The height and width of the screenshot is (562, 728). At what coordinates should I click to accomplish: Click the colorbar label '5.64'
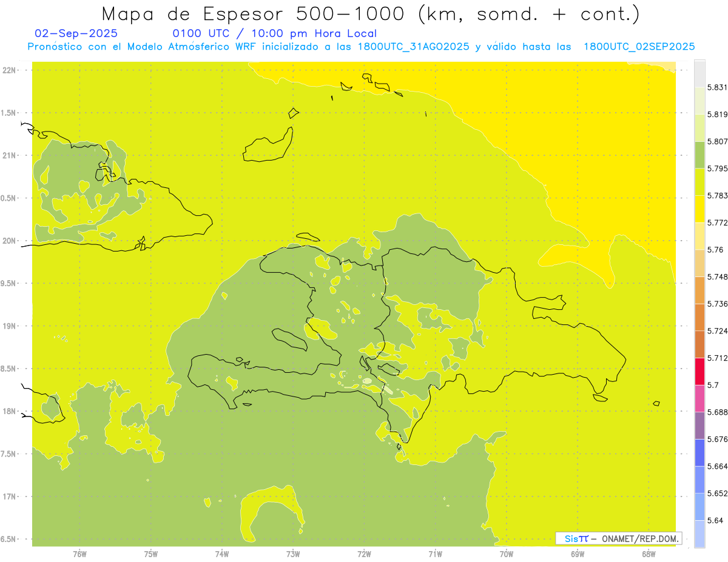pyautogui.click(x=715, y=520)
